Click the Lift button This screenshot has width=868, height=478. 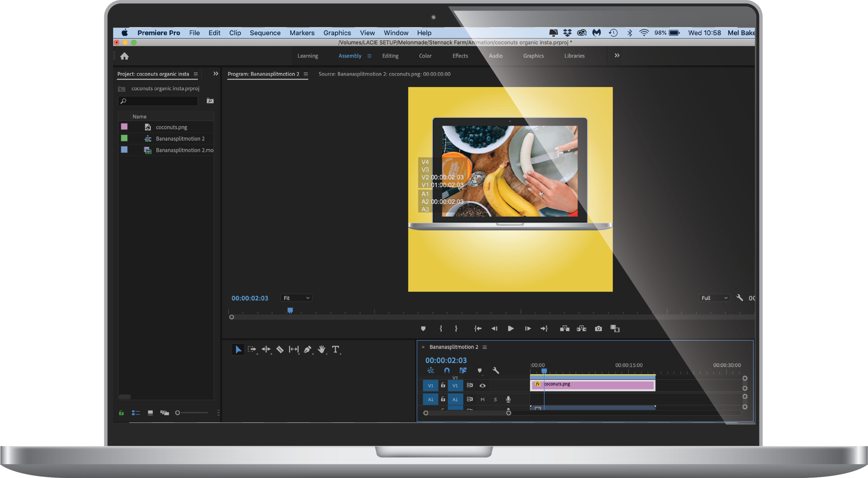click(x=565, y=329)
